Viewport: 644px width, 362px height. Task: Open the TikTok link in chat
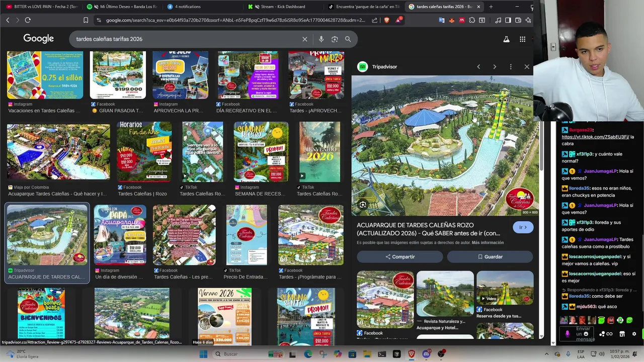pos(595,137)
